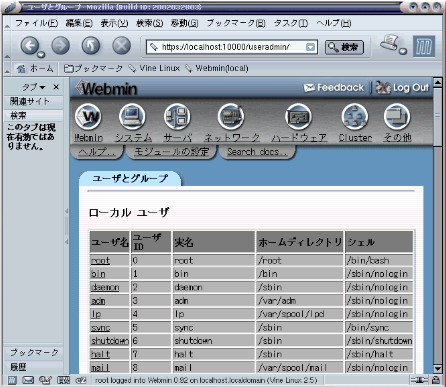This screenshot has height=387, width=446.
Task: Open Composer icon in status bar
Action: click(45, 380)
